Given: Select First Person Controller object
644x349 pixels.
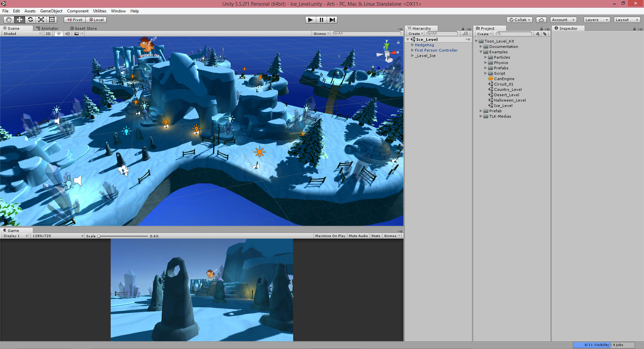Looking at the screenshot, I should (436, 50).
